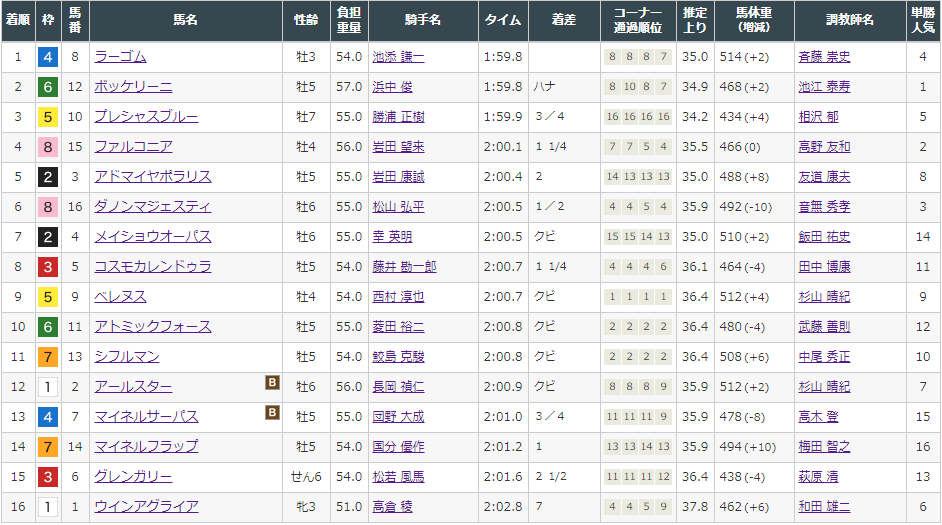The width and height of the screenshot is (942, 525).
Task: Click the アールスター horse name
Action: 133,387
